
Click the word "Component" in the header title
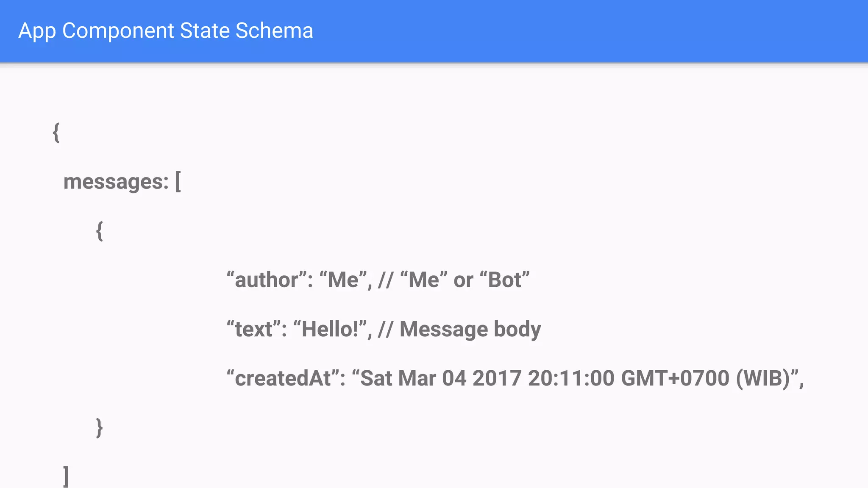point(118,31)
